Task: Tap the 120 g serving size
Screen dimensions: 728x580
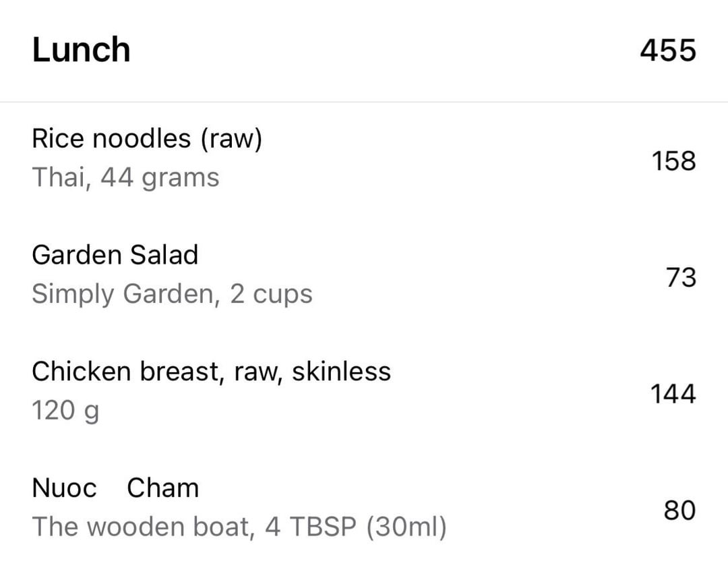Action: tap(65, 411)
